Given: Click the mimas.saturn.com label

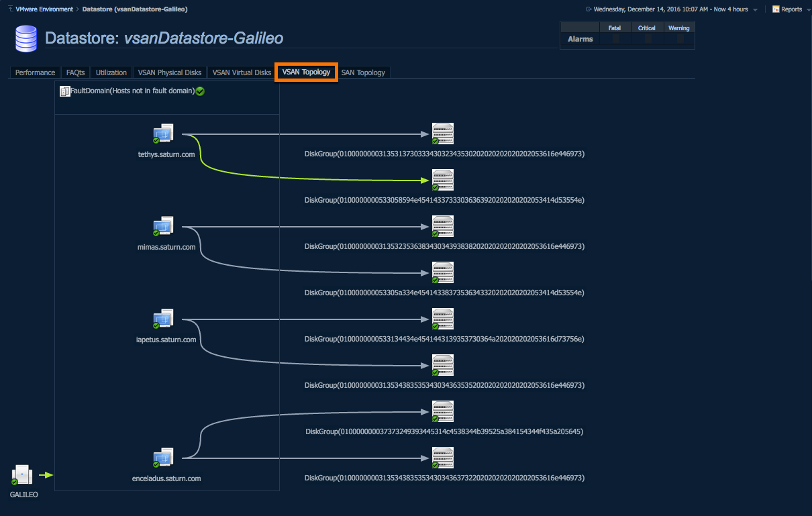Looking at the screenshot, I should point(166,247).
